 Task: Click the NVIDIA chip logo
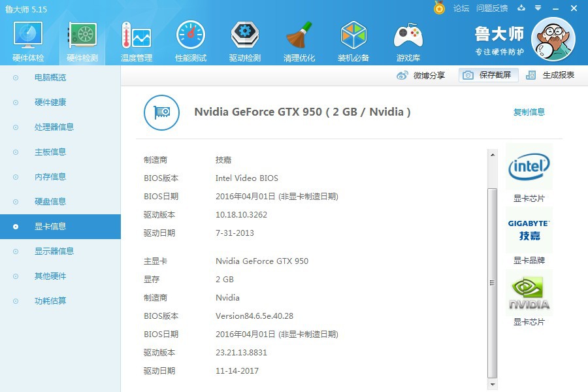(x=529, y=293)
